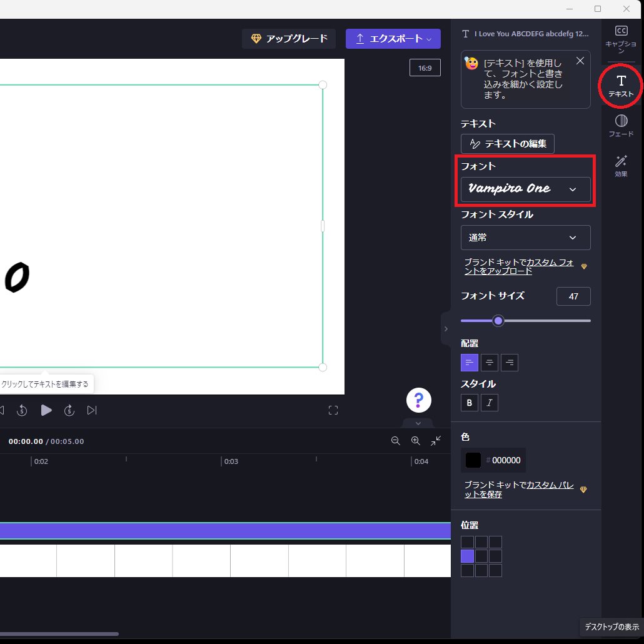Viewport: 644px width, 644px height.
Task: Skip to the end of the clip
Action: coord(92,410)
